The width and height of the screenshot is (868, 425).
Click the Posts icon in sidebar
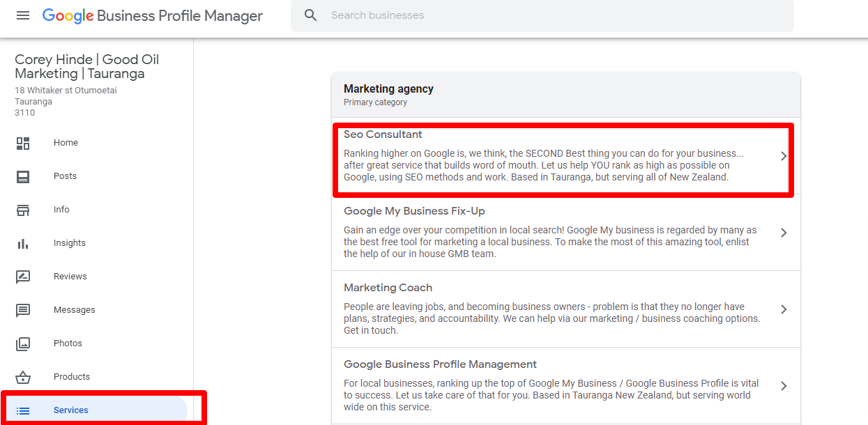coord(23,176)
